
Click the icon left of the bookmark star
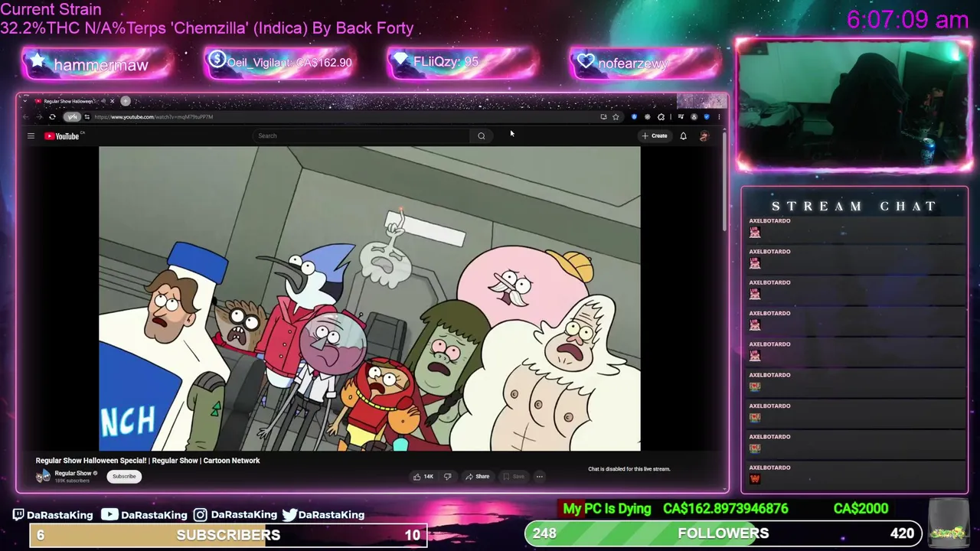pyautogui.click(x=603, y=117)
